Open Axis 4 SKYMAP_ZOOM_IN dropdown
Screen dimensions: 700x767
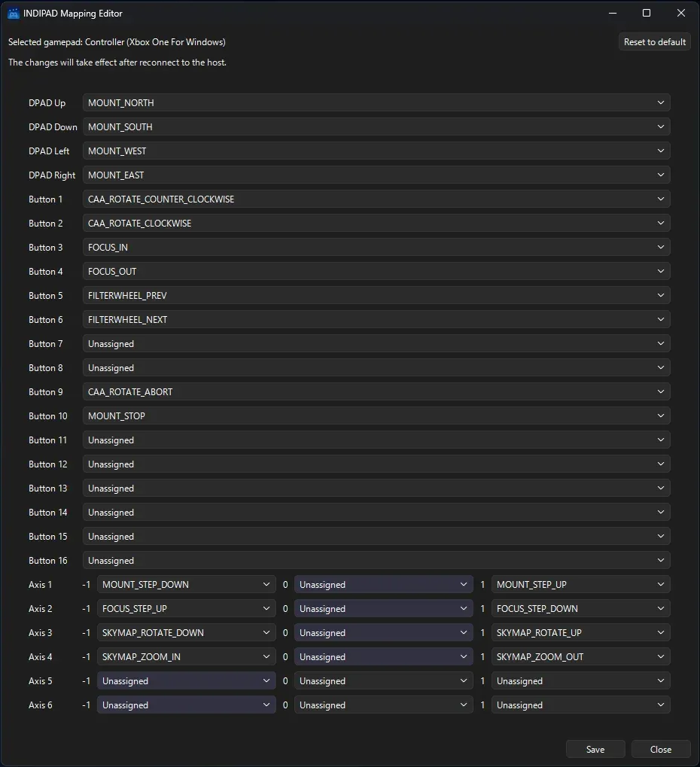(187, 657)
